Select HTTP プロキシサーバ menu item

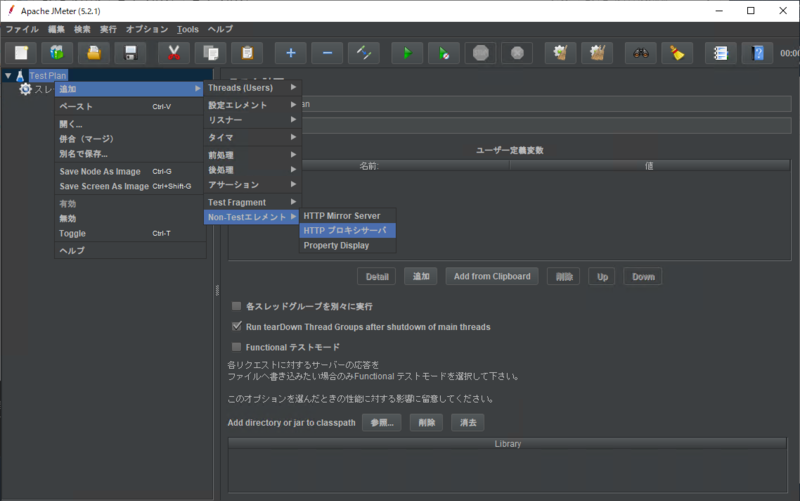coord(347,231)
